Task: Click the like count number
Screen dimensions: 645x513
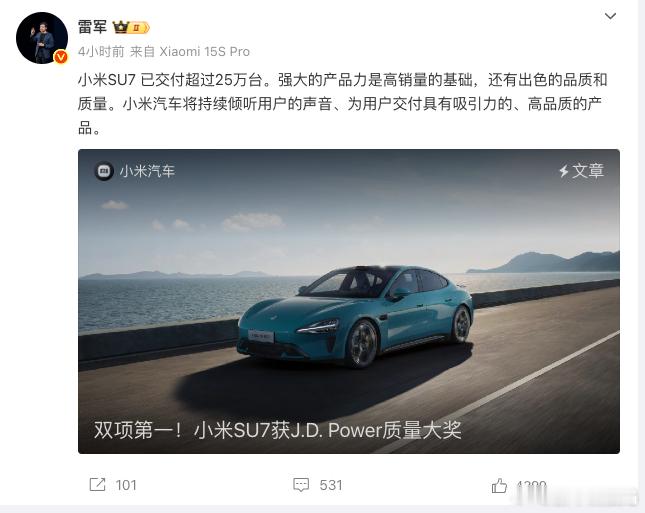Action: pyautogui.click(x=531, y=486)
